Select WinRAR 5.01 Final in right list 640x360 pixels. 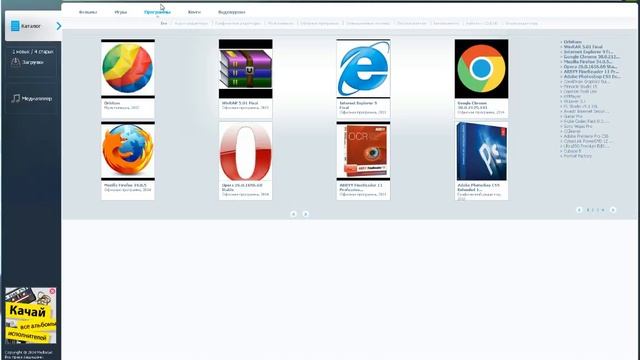point(583,47)
